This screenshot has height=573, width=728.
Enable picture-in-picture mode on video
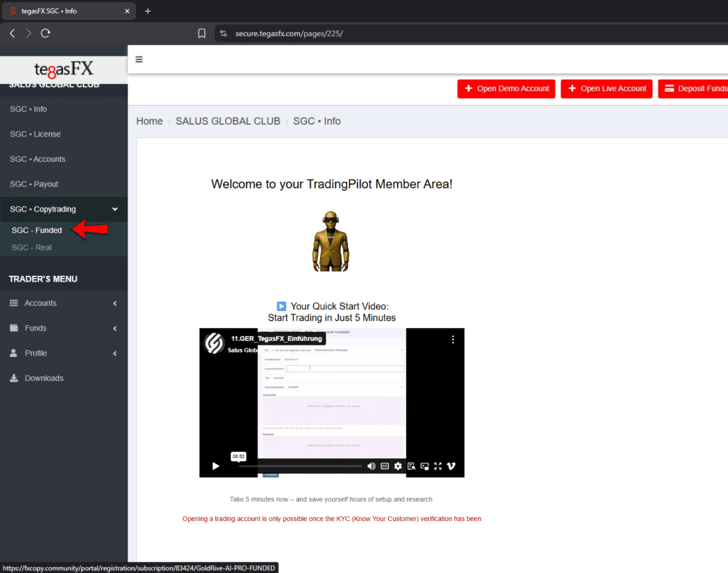(x=424, y=466)
